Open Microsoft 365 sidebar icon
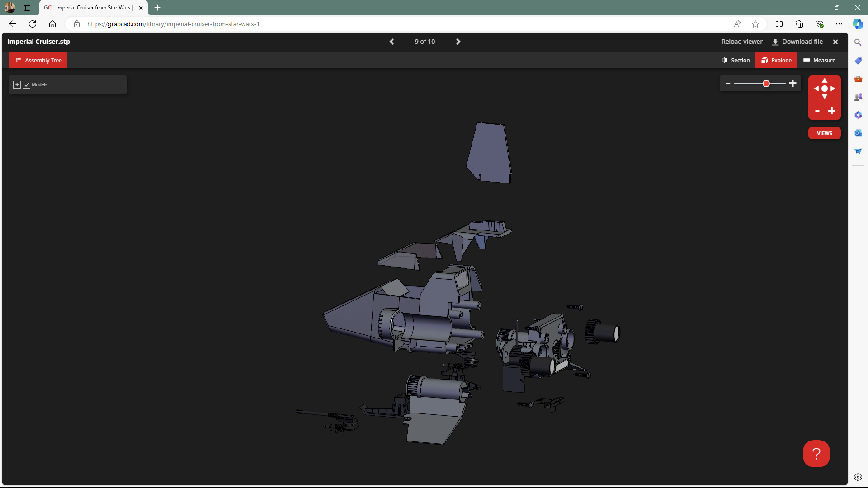 coord(858,115)
